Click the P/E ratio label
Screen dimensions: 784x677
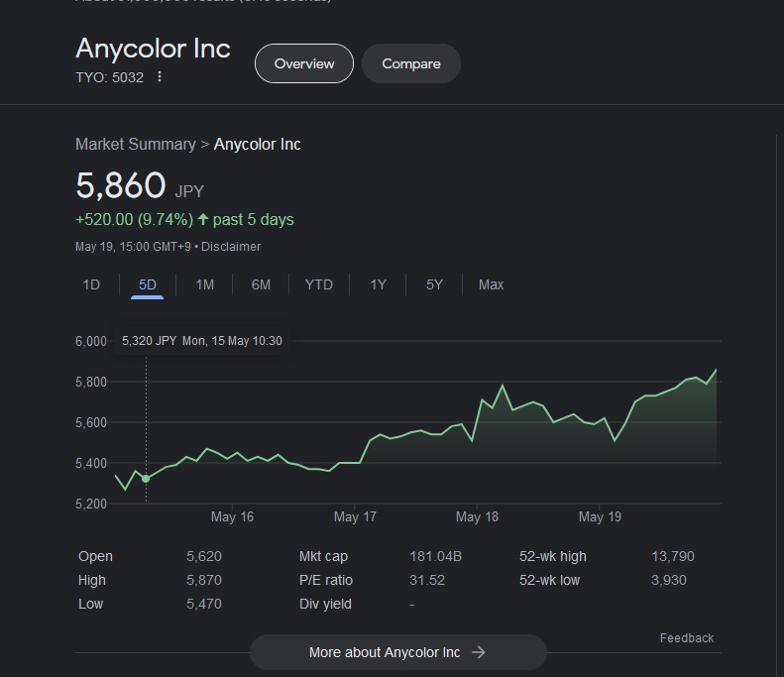326,580
